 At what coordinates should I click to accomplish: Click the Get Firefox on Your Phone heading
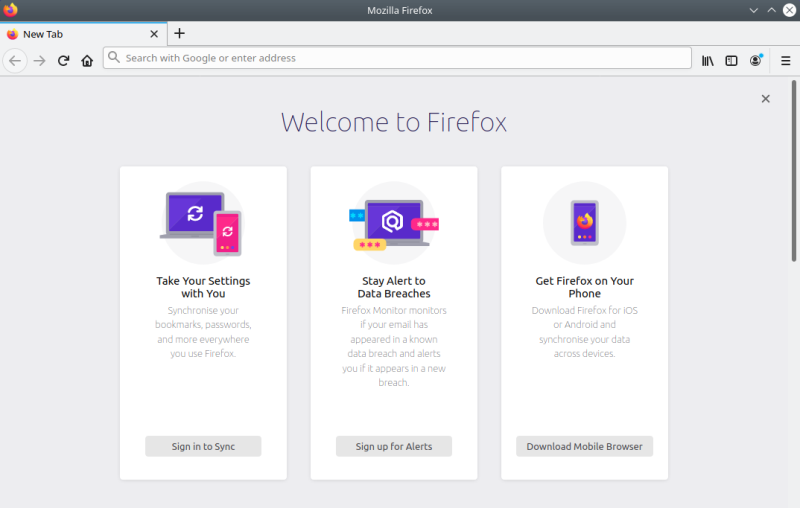pos(585,287)
